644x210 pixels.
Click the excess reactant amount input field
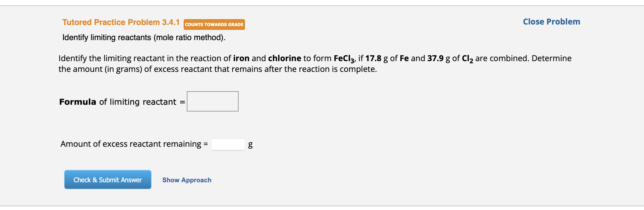[x=228, y=144]
